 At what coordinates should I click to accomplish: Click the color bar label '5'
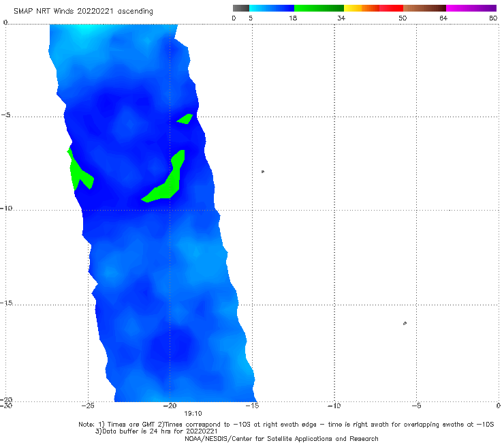click(251, 18)
